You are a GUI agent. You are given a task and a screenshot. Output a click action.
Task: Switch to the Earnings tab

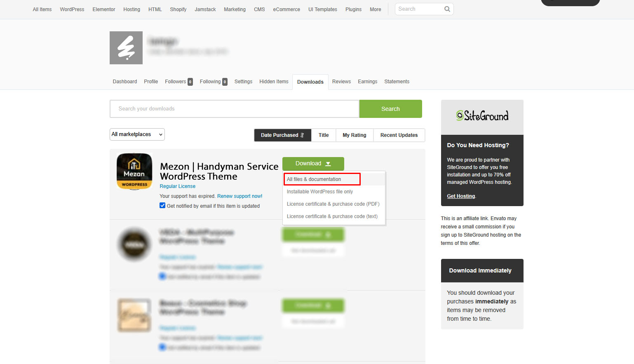(367, 82)
